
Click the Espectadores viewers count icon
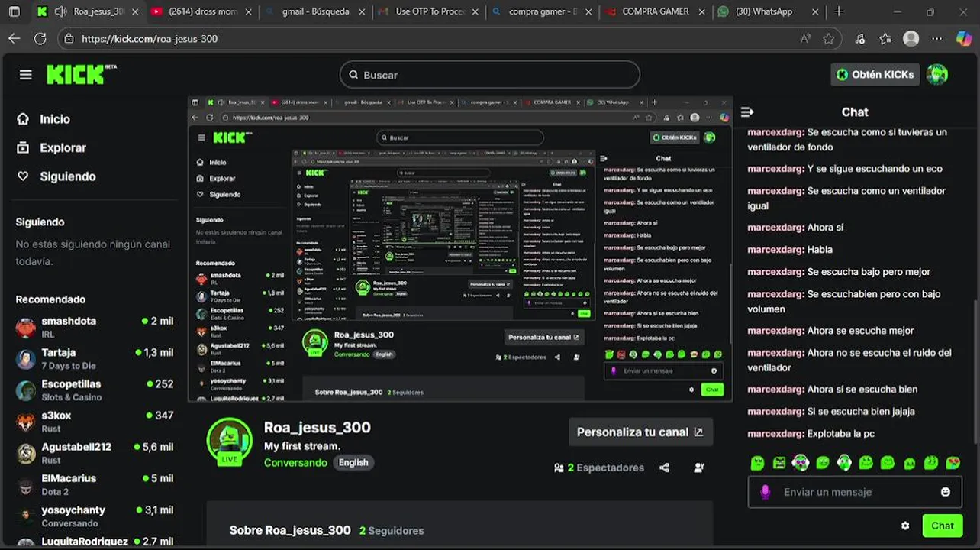tap(559, 468)
